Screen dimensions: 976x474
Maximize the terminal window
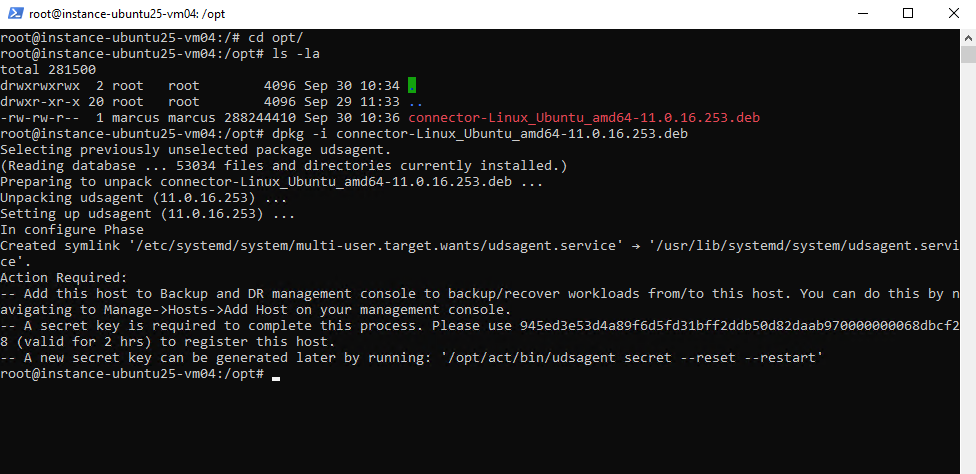908,14
